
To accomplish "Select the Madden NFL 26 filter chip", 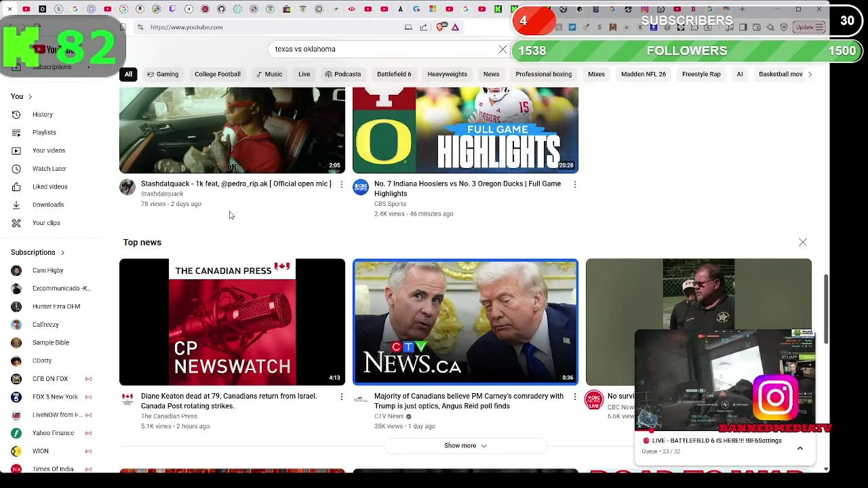I will pyautogui.click(x=644, y=74).
